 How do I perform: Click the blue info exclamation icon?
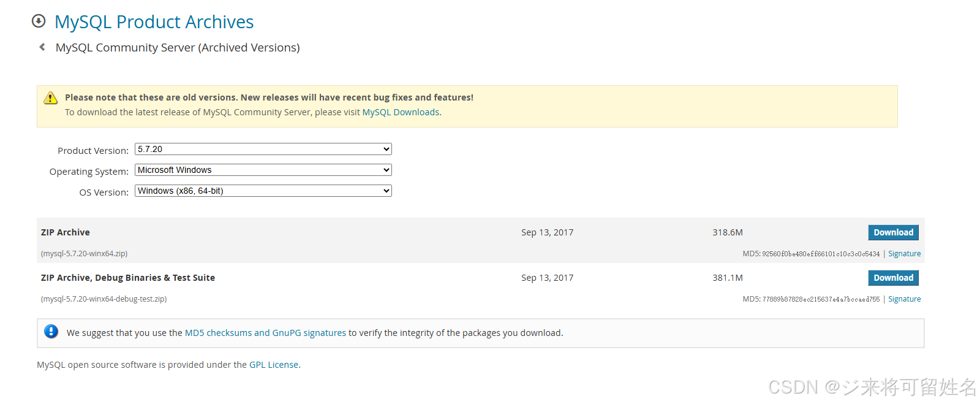click(51, 332)
